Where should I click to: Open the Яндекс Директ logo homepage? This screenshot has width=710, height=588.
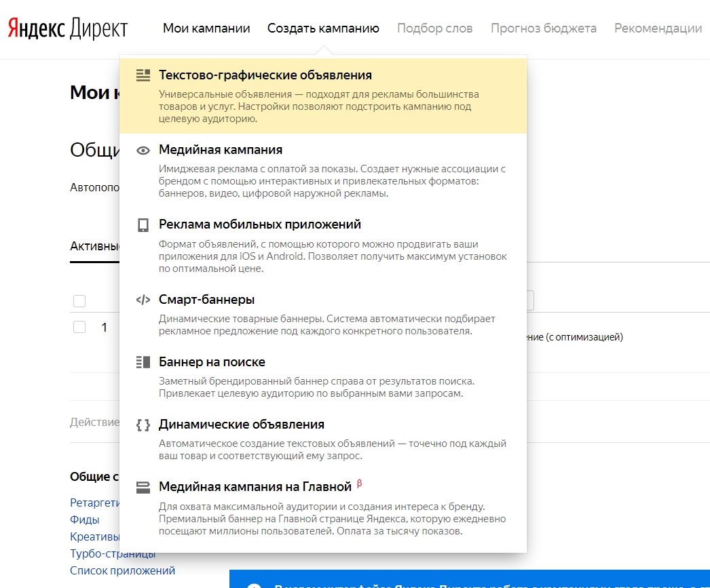[68, 28]
